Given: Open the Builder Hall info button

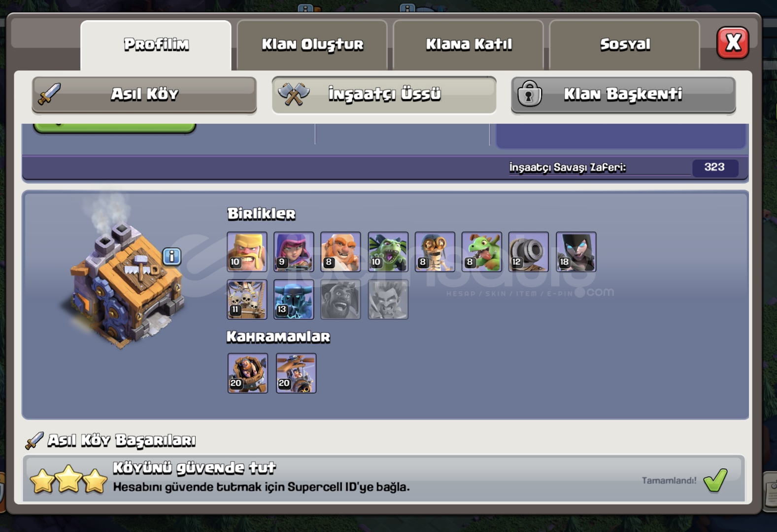Looking at the screenshot, I should click(x=172, y=256).
